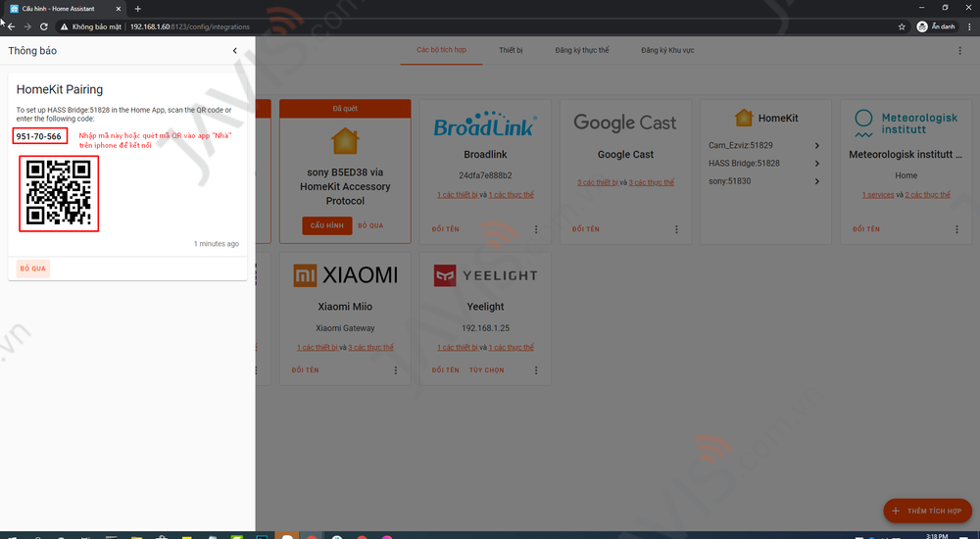Image resolution: width=980 pixels, height=539 pixels.
Task: Open Broadlink '1 các thiết bị' link
Action: 458,194
